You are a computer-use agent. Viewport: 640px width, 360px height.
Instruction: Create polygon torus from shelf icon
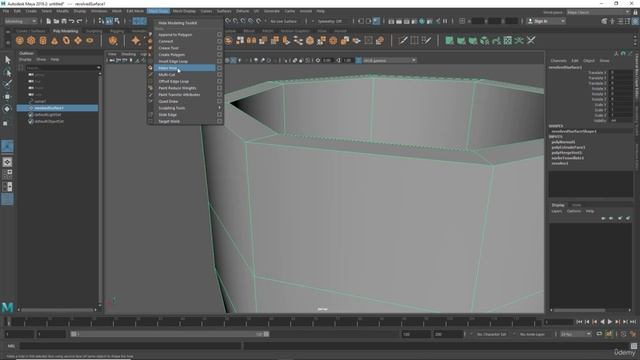point(66,40)
